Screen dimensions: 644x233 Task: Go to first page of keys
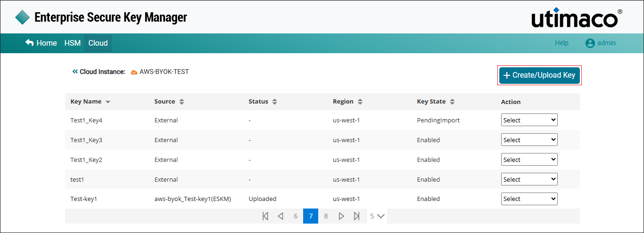[265, 216]
